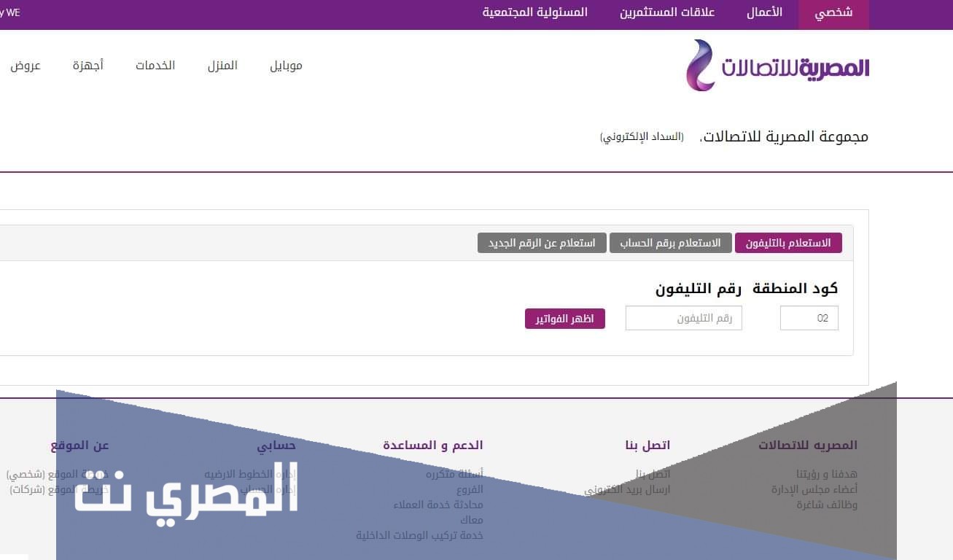Open the أجهزة menu

click(88, 66)
